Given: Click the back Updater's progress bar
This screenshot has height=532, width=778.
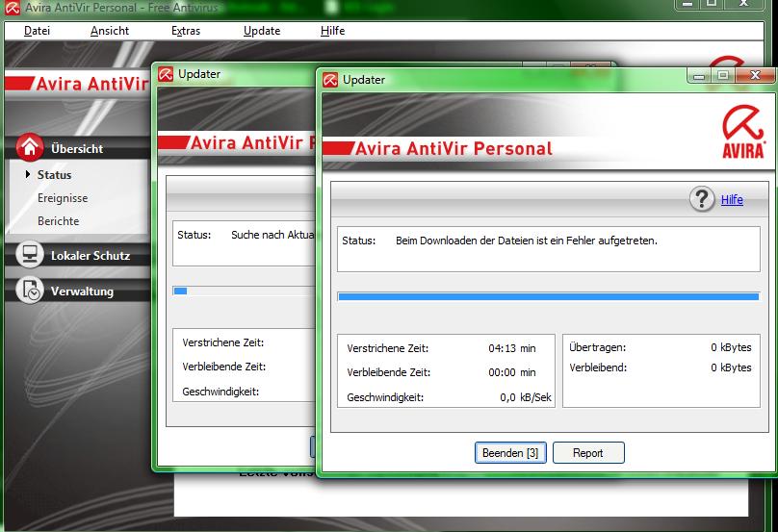Looking at the screenshot, I should click(244, 291).
